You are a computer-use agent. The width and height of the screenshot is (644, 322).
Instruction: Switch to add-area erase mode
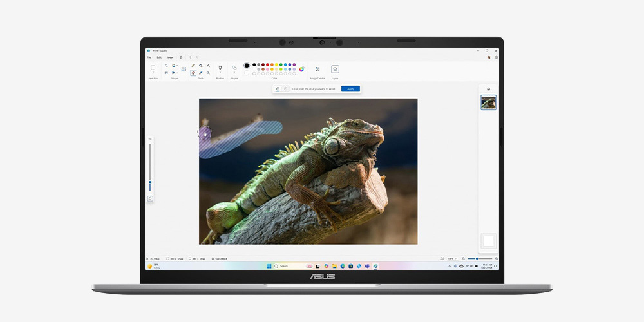[278, 89]
